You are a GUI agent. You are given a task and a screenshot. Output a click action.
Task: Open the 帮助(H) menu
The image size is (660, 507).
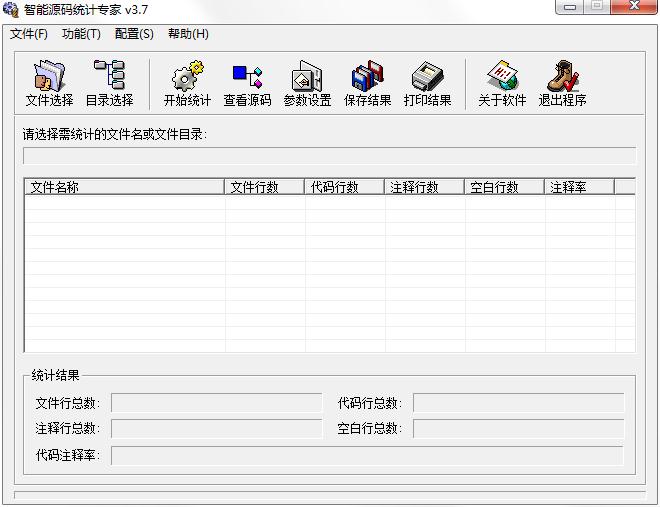click(188, 34)
